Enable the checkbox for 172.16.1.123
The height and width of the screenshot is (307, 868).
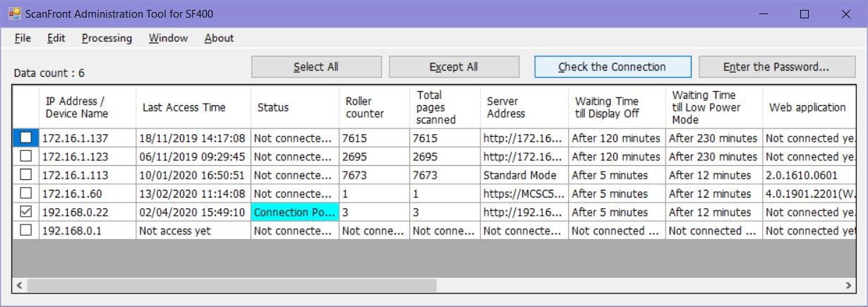click(25, 157)
